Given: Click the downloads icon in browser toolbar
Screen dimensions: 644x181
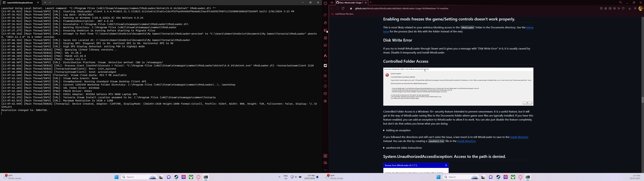Looking at the screenshot, I should point(630,9).
